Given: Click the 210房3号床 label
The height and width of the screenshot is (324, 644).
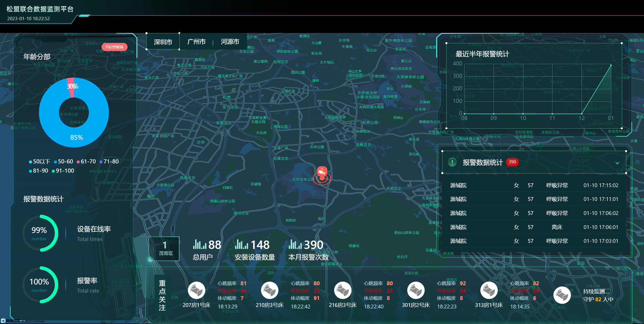Looking at the screenshot, I should click(270, 305).
